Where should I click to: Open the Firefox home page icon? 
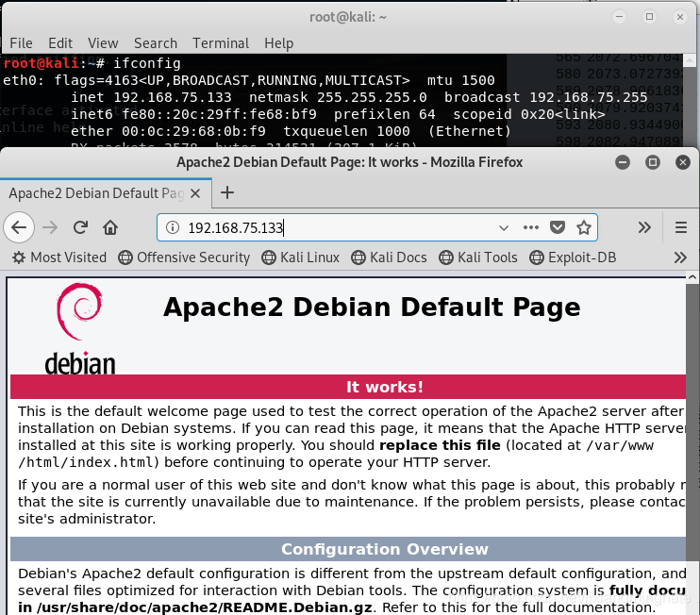point(110,227)
